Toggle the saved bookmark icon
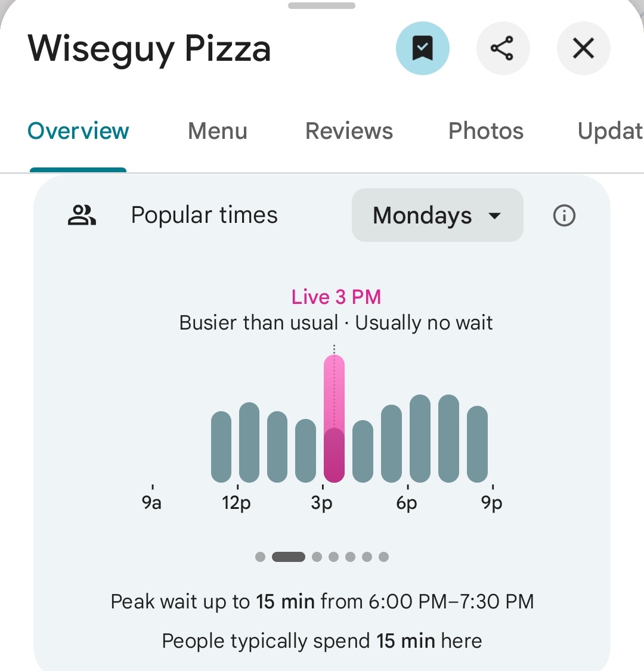644x671 pixels. (422, 49)
